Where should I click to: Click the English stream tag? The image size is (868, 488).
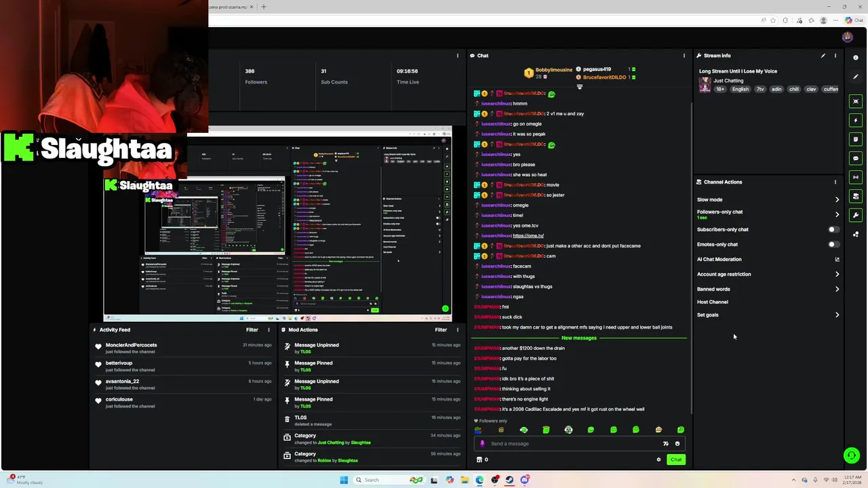[741, 89]
